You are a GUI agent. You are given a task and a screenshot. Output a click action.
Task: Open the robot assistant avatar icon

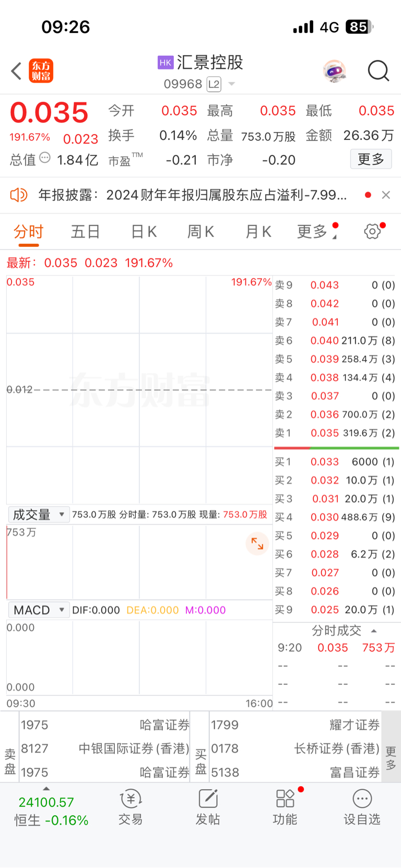pos(334,71)
